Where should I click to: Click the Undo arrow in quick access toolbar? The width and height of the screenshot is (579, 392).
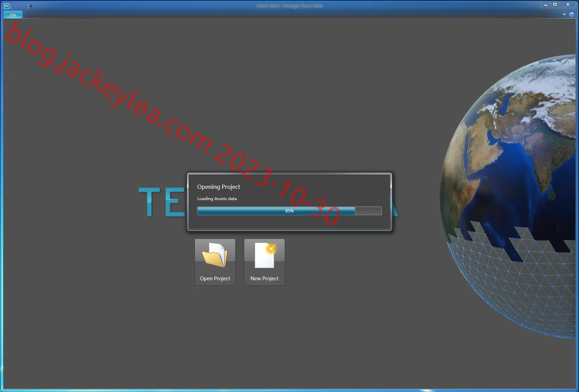pyautogui.click(x=16, y=6)
